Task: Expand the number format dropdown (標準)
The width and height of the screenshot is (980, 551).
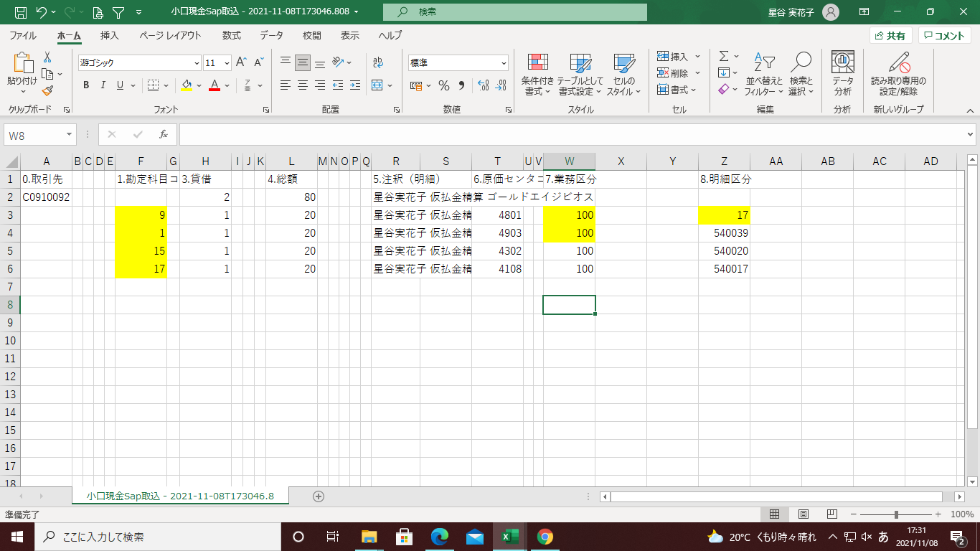Action: click(504, 63)
